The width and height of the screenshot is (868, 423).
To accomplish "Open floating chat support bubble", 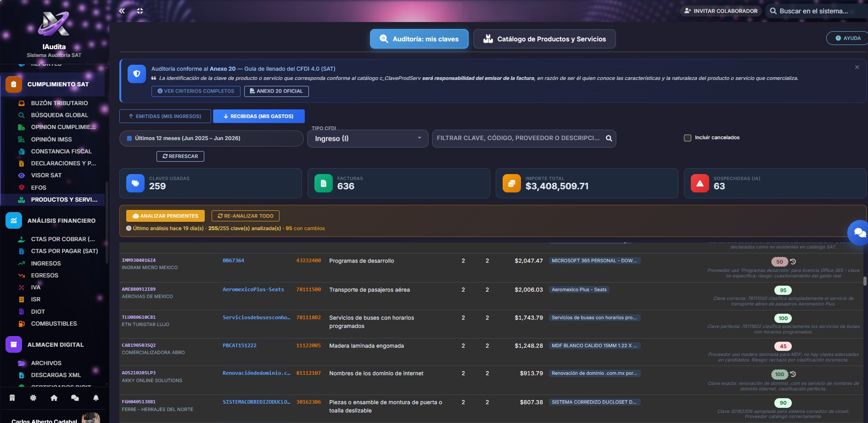I will coord(858,233).
